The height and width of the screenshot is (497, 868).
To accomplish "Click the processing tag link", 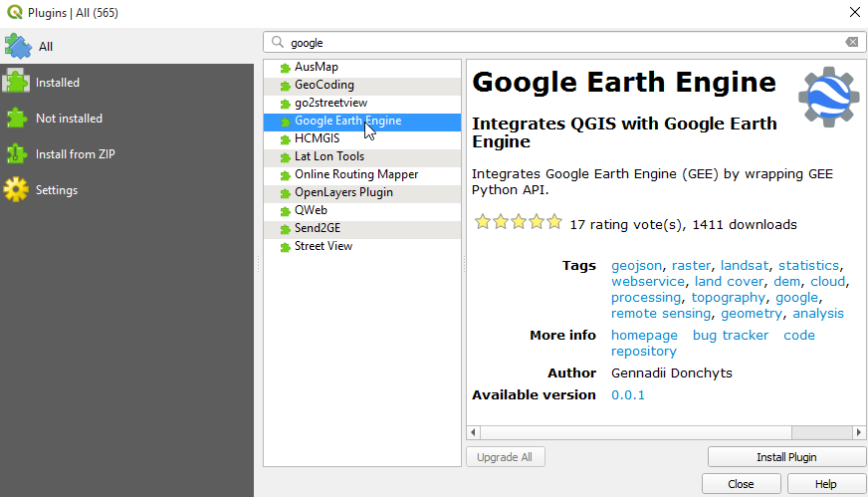I will tap(646, 298).
